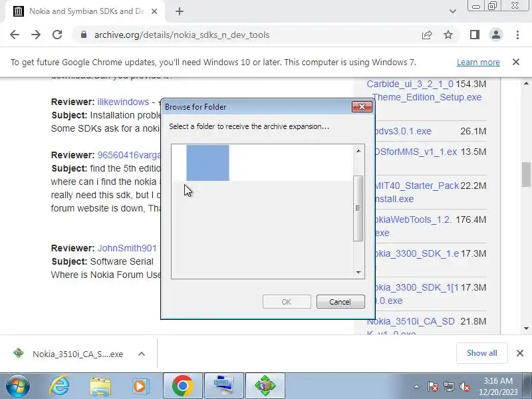
Task: Close the Browse for Folder dialog
Action: [x=362, y=107]
